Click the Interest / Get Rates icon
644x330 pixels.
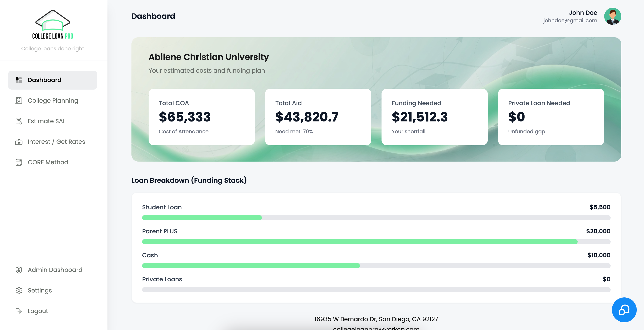point(19,142)
